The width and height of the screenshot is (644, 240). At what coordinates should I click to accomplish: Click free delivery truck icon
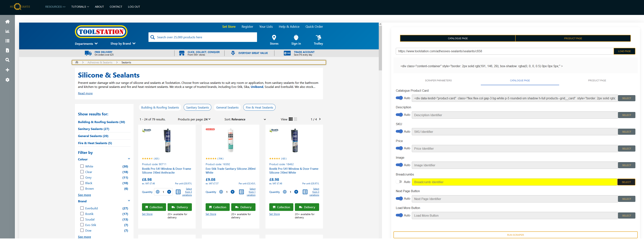pos(88,53)
